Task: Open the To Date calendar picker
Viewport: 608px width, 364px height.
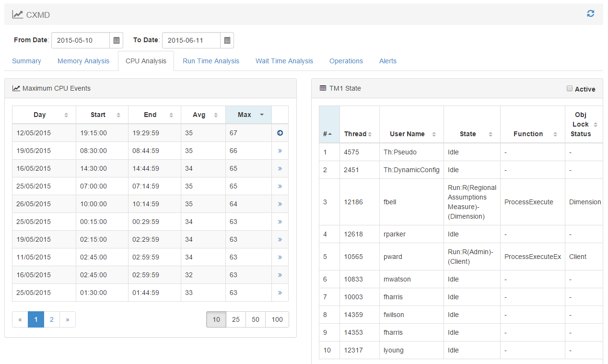Action: pyautogui.click(x=227, y=40)
